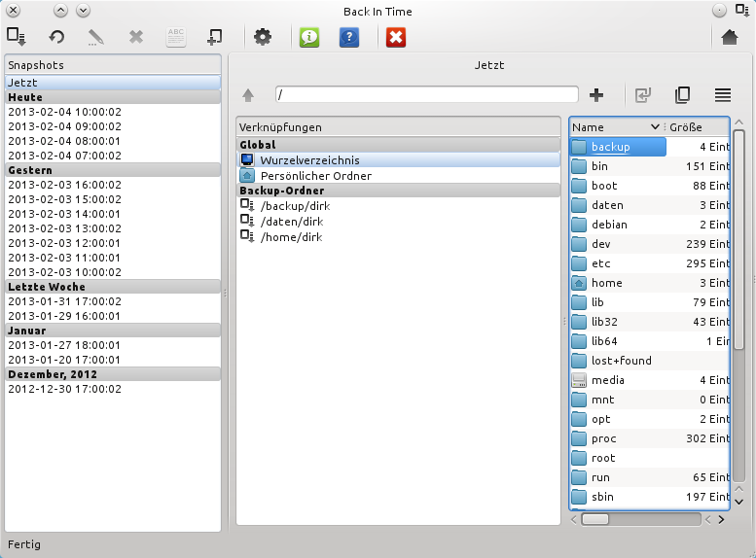Click the Name column header sort arrow

tap(655, 127)
